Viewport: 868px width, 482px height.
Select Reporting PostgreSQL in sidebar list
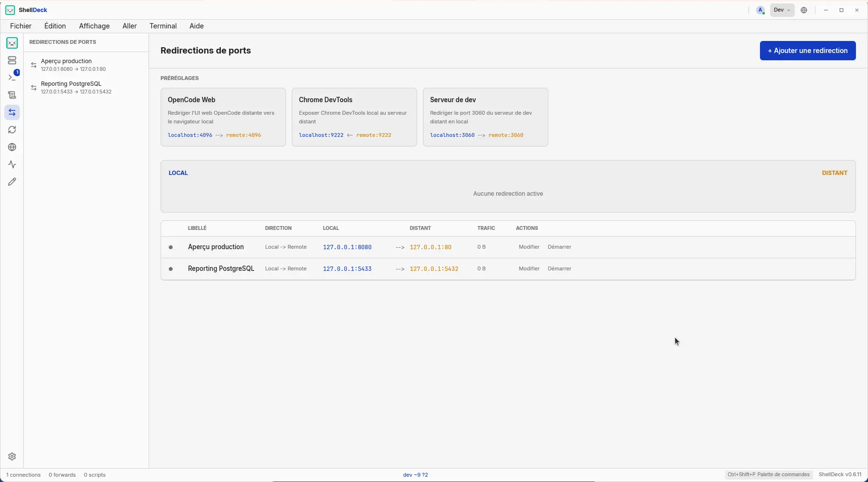coord(86,87)
